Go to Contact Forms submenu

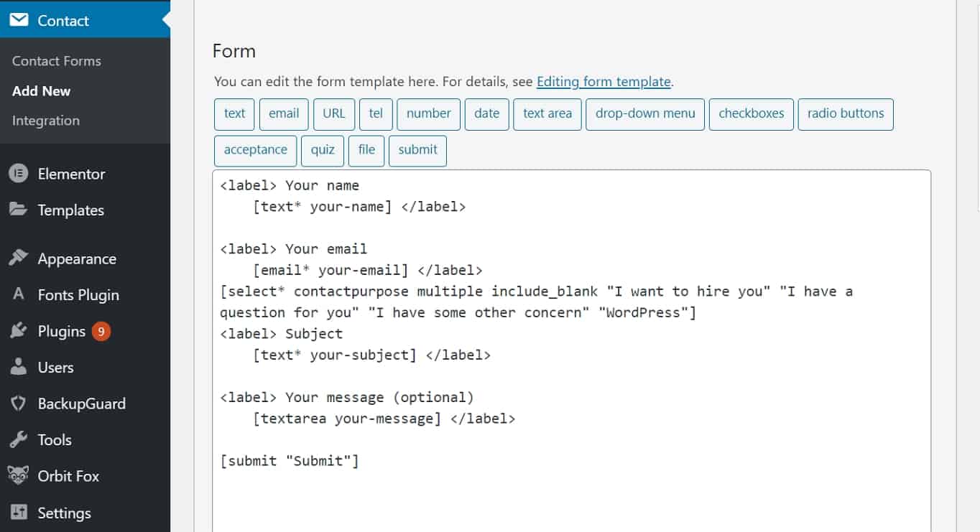pyautogui.click(x=57, y=61)
